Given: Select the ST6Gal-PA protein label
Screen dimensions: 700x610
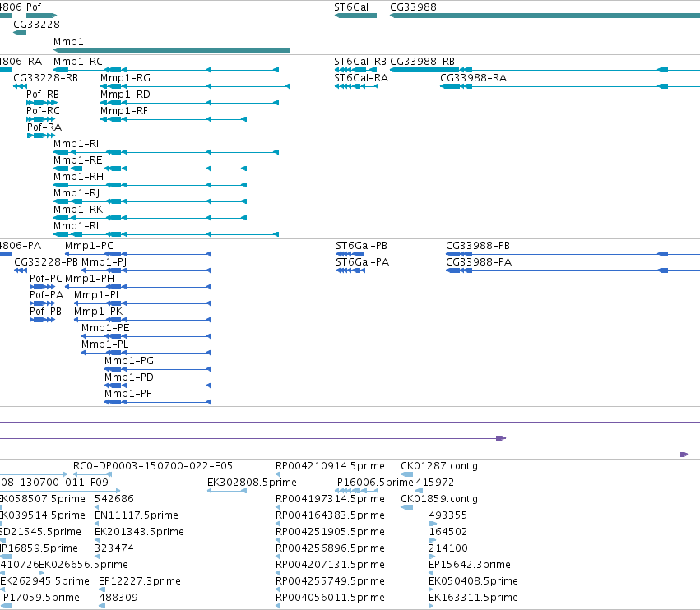Looking at the screenshot, I should pos(363,262).
